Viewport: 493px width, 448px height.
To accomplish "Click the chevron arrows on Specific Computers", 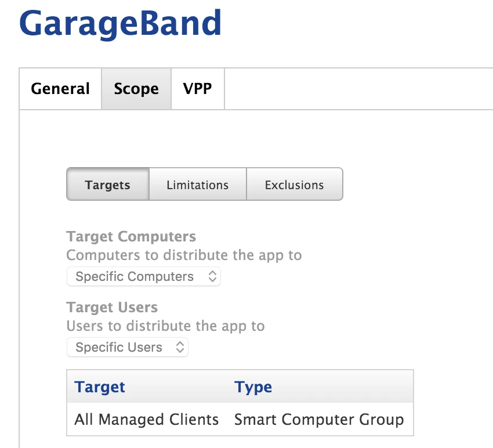I will point(212,277).
